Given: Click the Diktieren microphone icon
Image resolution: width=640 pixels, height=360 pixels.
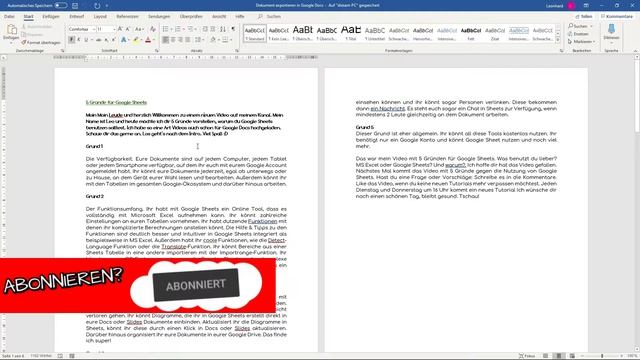Looking at the screenshot, I should [611, 29].
